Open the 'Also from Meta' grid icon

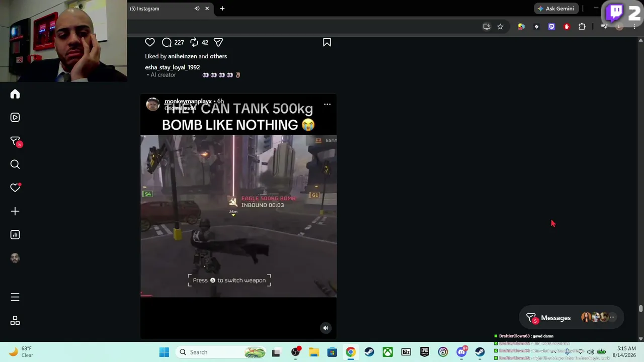(x=15, y=321)
